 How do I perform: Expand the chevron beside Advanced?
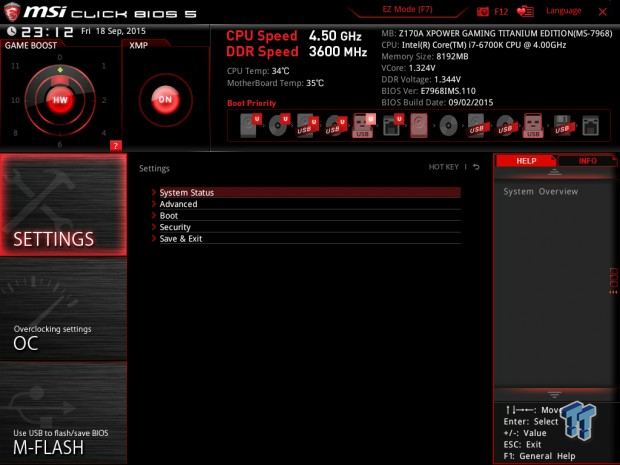click(x=154, y=204)
